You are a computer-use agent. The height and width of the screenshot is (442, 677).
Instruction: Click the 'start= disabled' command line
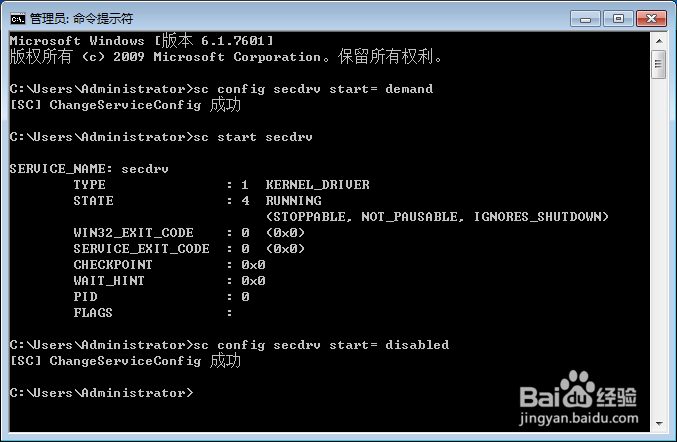(x=229, y=345)
